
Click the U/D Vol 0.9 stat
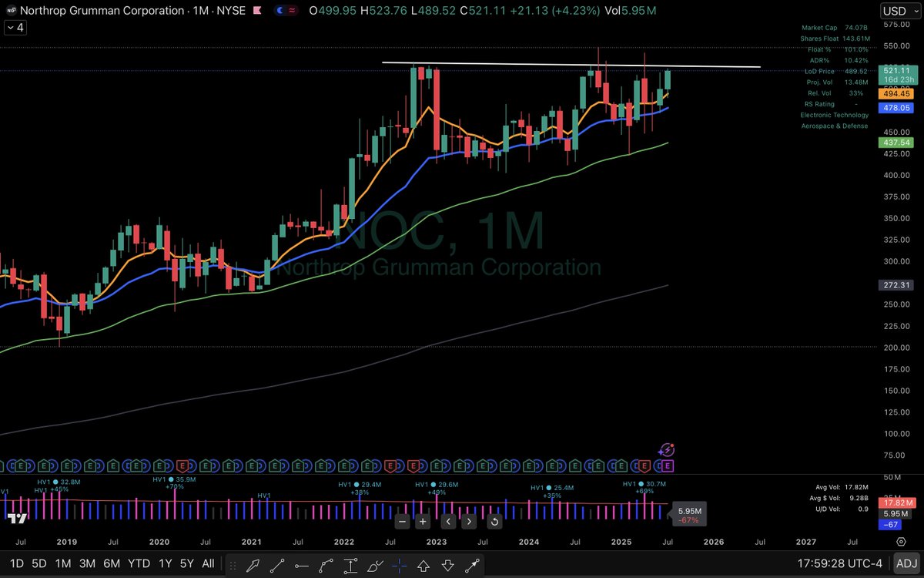click(x=842, y=509)
